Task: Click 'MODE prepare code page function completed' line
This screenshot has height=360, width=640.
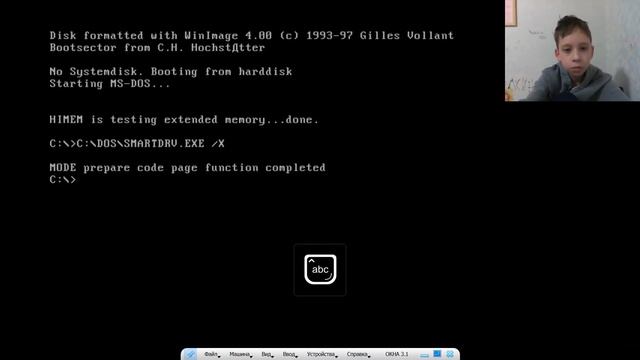Action: pyautogui.click(x=187, y=168)
